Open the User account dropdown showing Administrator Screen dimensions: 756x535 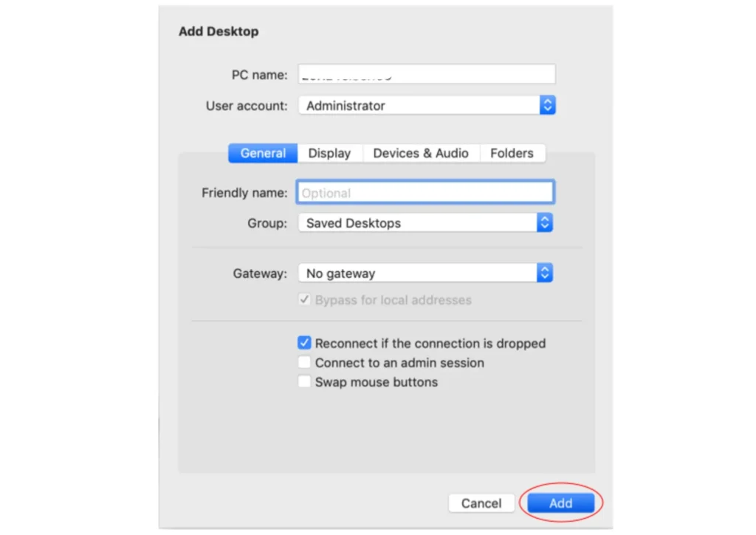tap(421, 105)
